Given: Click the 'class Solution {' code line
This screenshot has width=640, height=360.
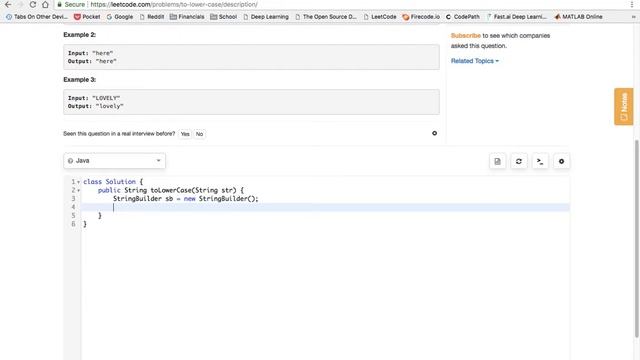Looking at the screenshot, I should pyautogui.click(x=113, y=182).
